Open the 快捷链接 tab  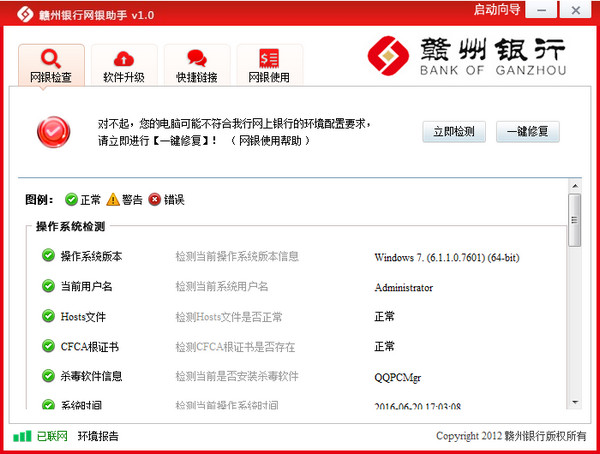point(197,65)
